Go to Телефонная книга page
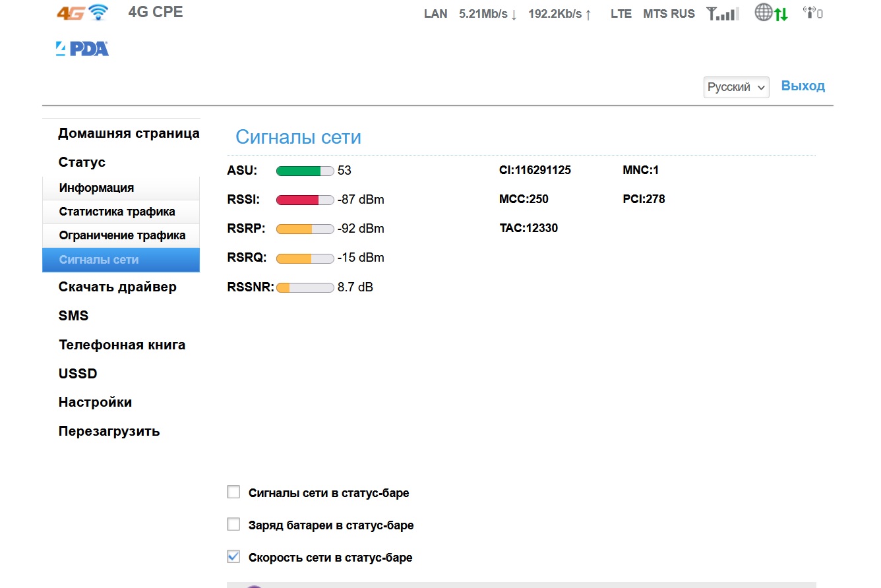 click(x=122, y=345)
